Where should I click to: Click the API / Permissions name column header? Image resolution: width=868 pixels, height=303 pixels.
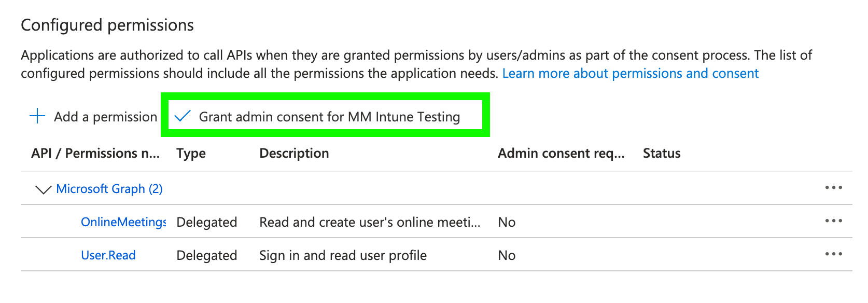point(95,153)
